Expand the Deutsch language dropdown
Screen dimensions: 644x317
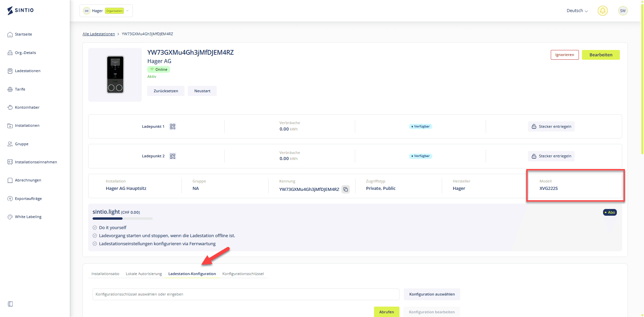577,11
